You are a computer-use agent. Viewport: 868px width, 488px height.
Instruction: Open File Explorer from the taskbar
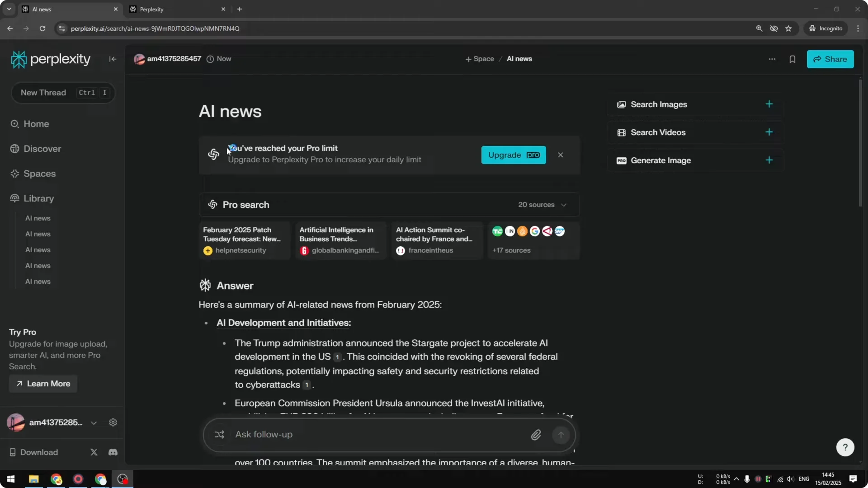(33, 479)
